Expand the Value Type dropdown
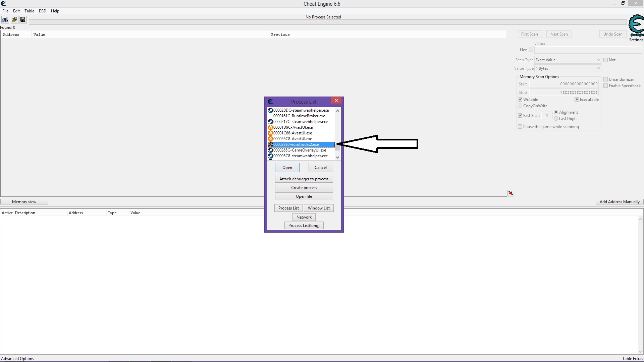Image resolution: width=644 pixels, height=362 pixels. pyautogui.click(x=568, y=68)
